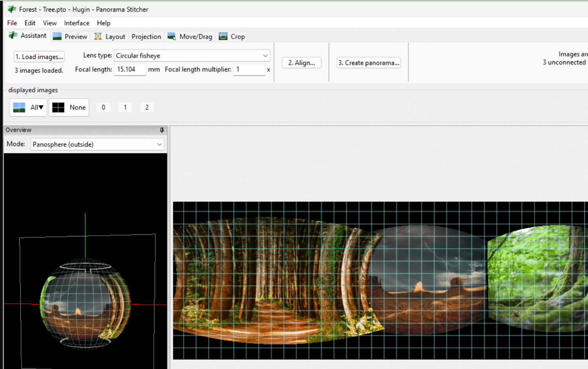Open the Interface menu
588x369 pixels.
pyautogui.click(x=76, y=23)
